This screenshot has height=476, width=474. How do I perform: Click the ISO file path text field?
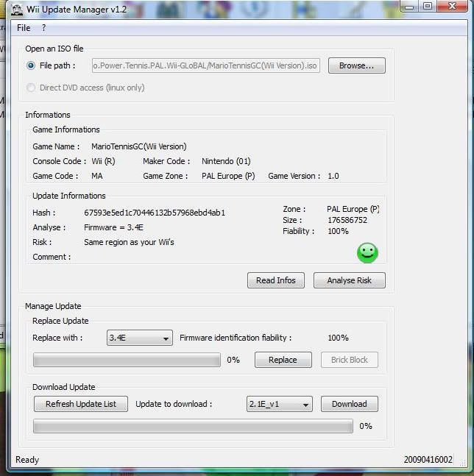point(206,65)
